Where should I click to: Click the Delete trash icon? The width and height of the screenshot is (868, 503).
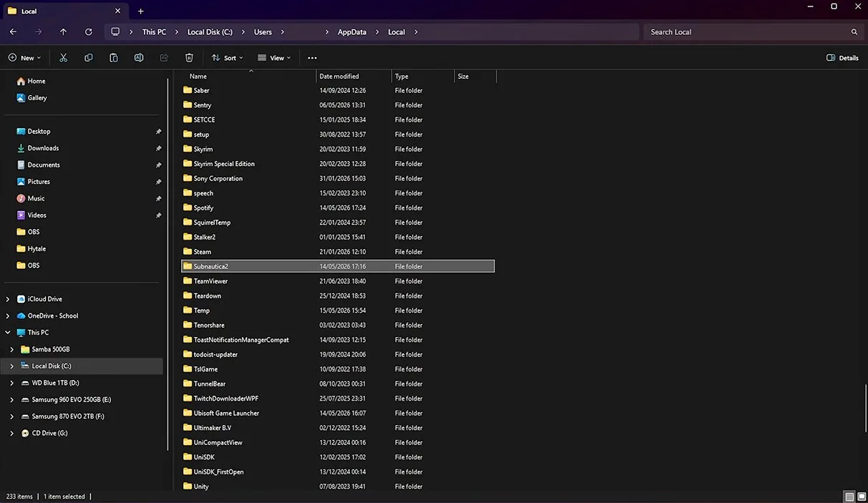point(189,58)
